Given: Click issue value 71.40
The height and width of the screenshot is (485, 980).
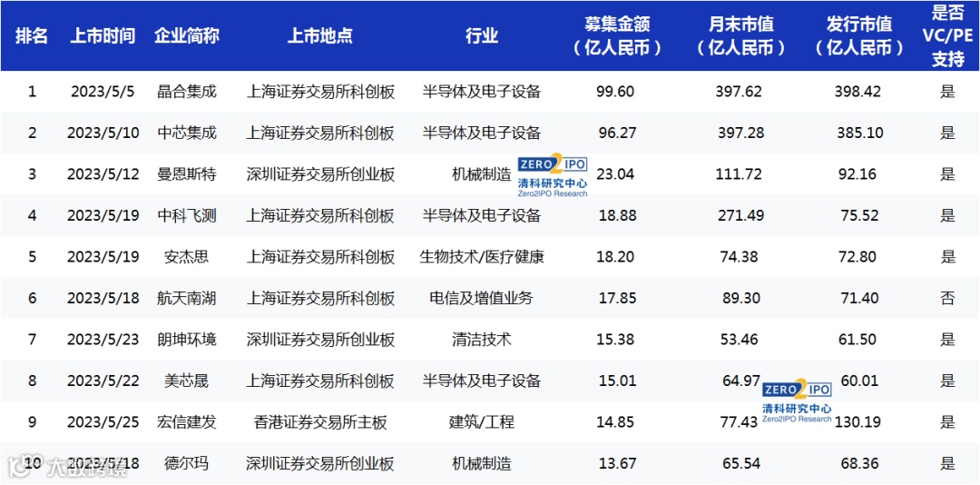Looking at the screenshot, I should point(859,298).
